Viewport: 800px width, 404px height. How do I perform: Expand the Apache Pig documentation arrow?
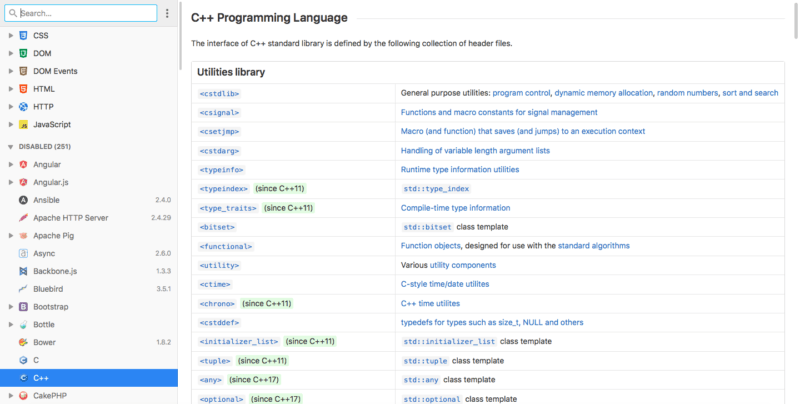(x=10, y=236)
